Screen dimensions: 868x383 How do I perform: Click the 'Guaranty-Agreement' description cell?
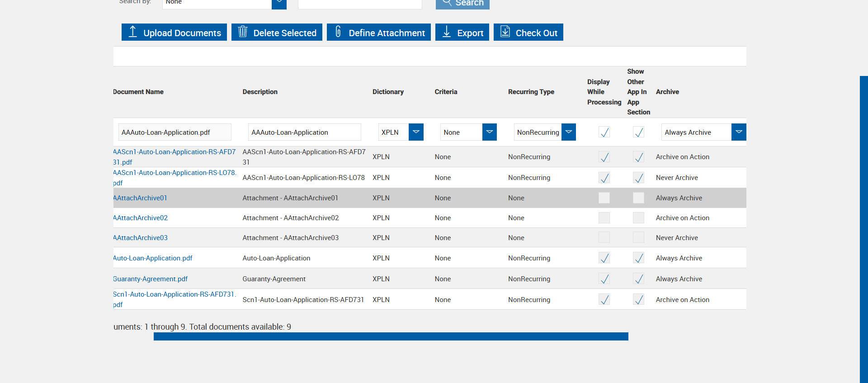click(274, 279)
